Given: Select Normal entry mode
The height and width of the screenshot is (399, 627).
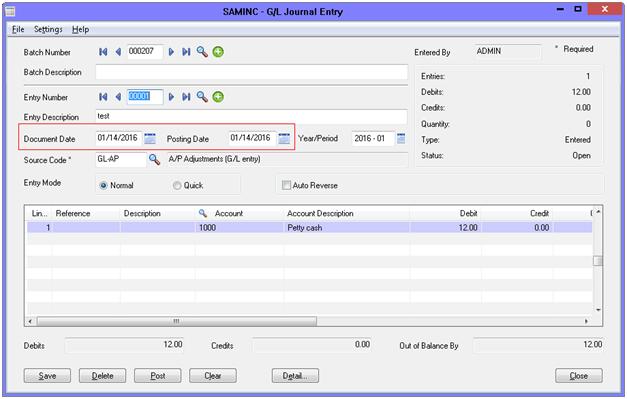Looking at the screenshot, I should pyautogui.click(x=104, y=186).
